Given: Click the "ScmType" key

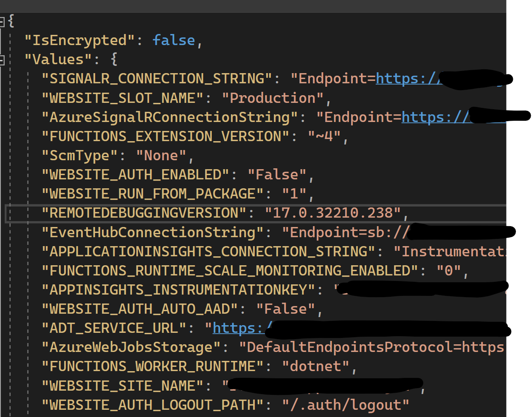Looking at the screenshot, I should [x=79, y=156].
